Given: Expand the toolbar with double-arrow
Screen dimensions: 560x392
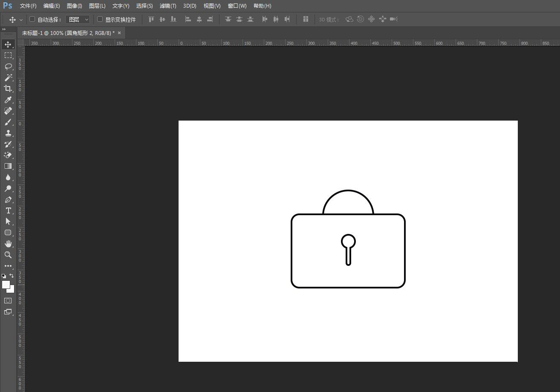Looking at the screenshot, I should [4, 29].
